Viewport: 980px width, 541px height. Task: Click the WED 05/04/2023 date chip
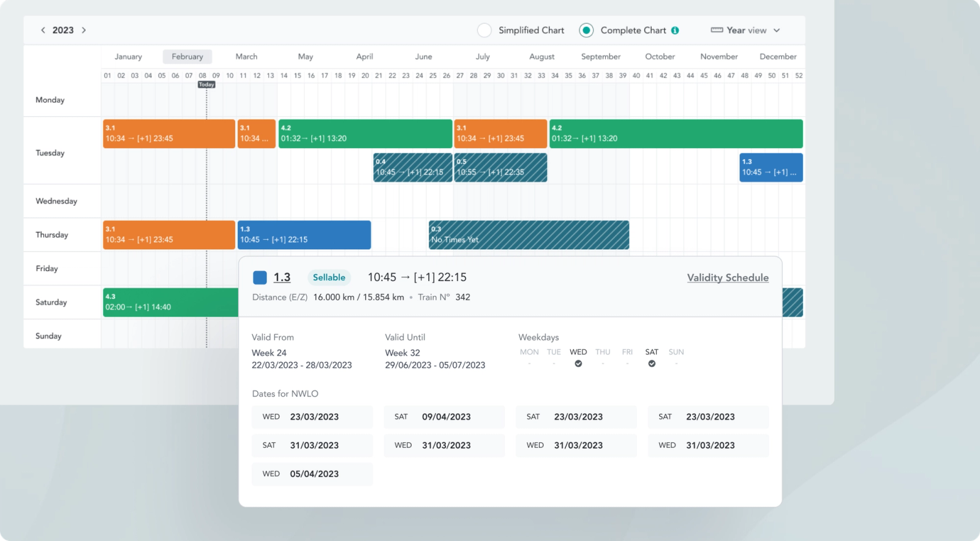312,474
